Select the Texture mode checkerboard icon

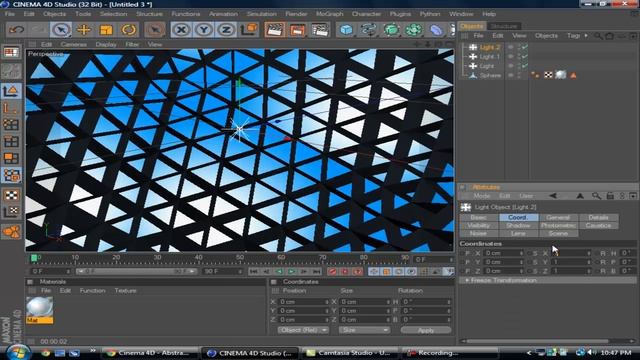[x=11, y=195]
